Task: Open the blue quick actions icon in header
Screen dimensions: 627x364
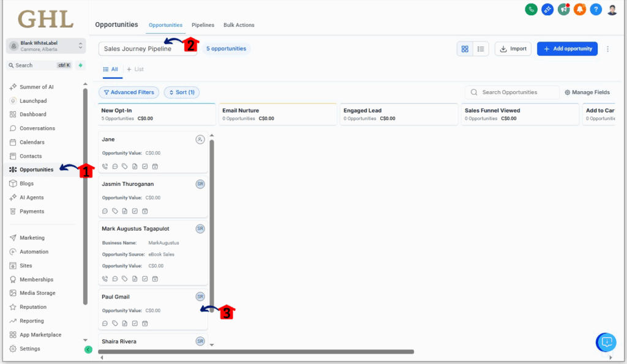Action: pyautogui.click(x=547, y=9)
